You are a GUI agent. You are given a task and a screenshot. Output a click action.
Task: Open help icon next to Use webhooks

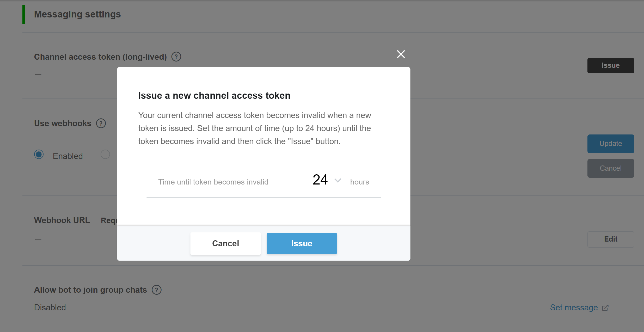pos(101,123)
